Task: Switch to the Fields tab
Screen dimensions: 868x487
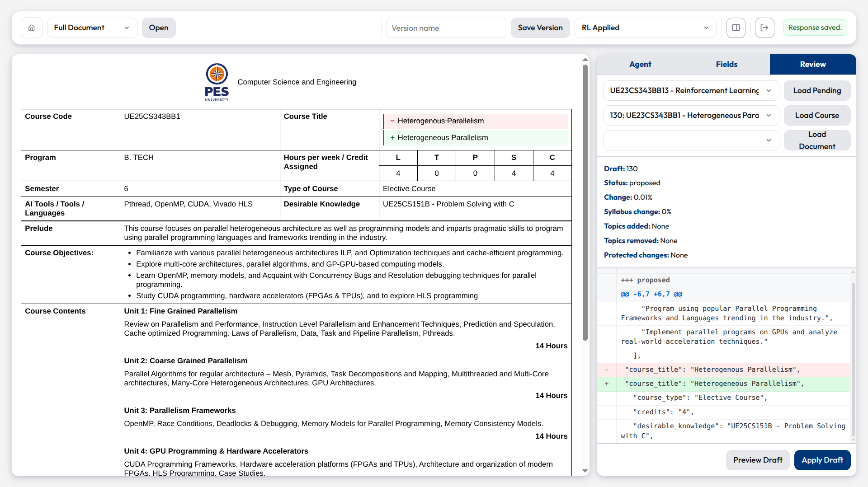Action: (x=726, y=65)
